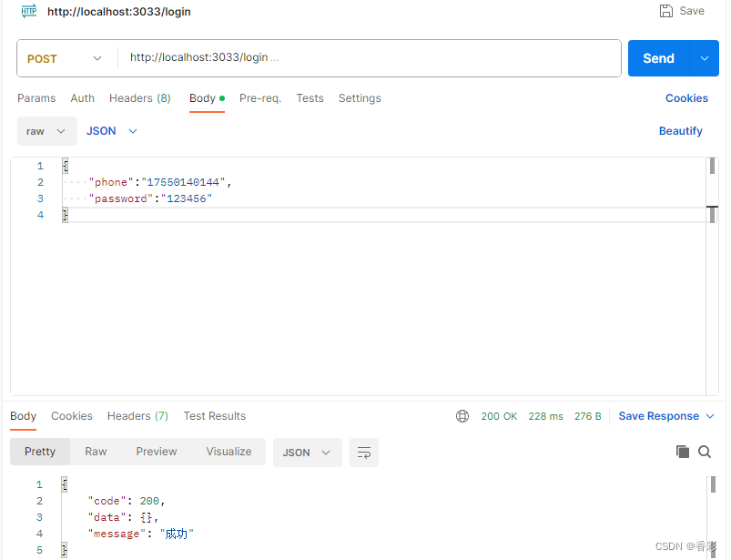The width and height of the screenshot is (731, 560).
Task: Click the phone value 17550140144
Action: [183, 182]
